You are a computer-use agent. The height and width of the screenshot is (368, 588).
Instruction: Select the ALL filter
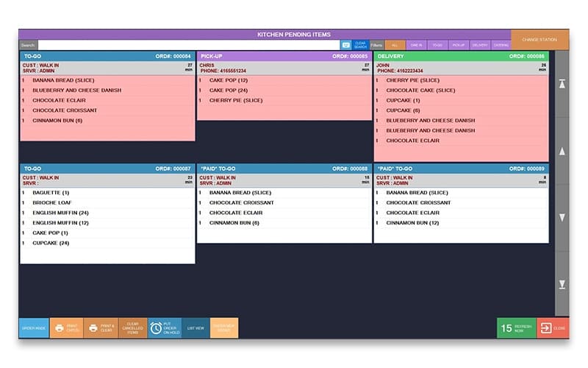(395, 45)
